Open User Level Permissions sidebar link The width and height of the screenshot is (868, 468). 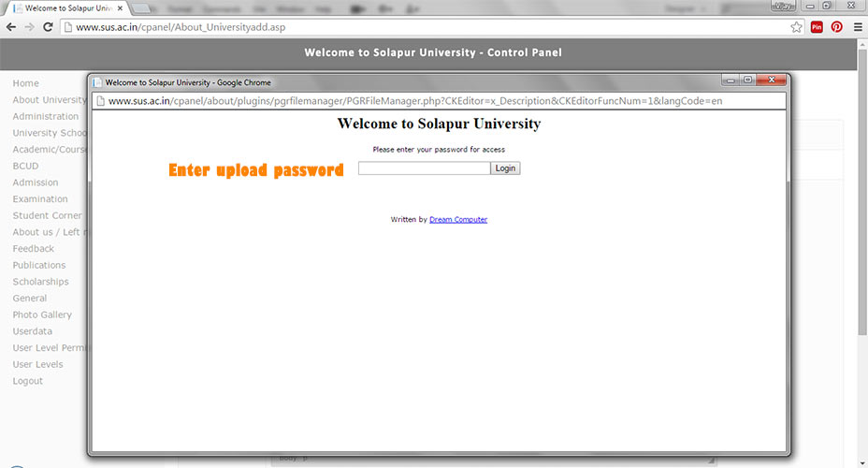pyautogui.click(x=50, y=348)
